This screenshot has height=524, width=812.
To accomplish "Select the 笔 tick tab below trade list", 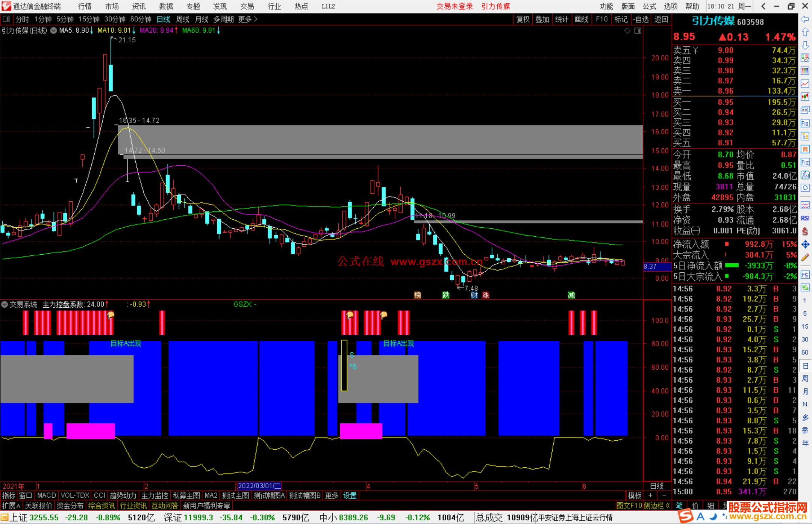I will (x=679, y=506).
